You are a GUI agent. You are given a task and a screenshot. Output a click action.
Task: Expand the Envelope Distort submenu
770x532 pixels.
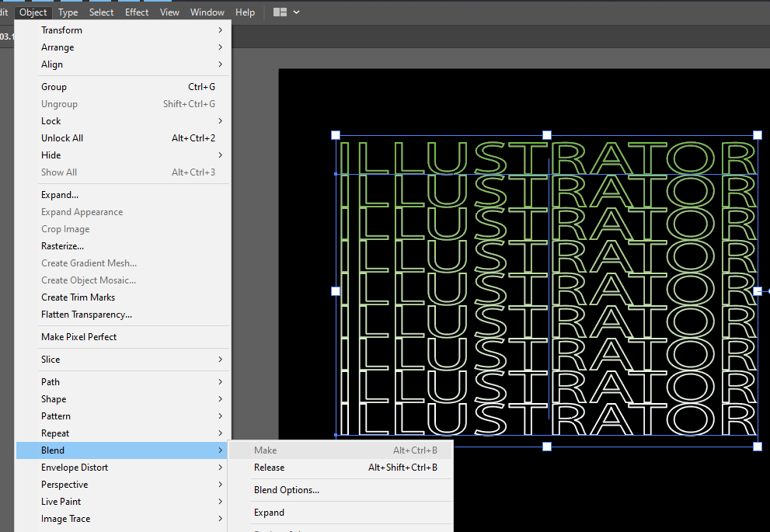[122, 468]
